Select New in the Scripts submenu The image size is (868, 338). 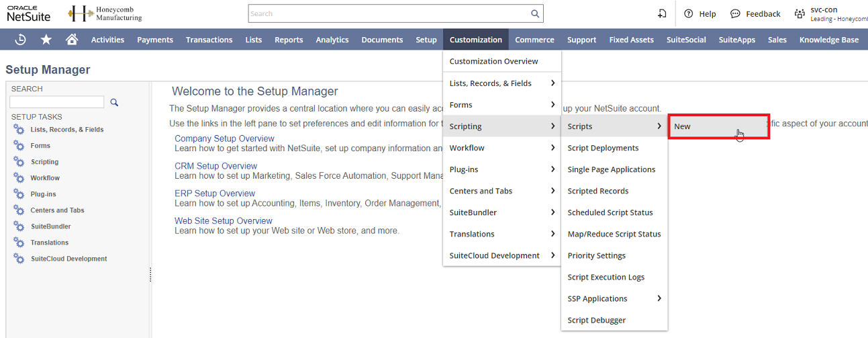point(718,126)
